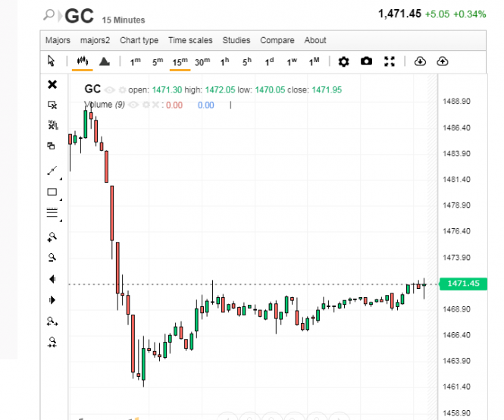Select the horizontal lines Fibonacci tool
Screen dimensions: 504x420
pos(52,212)
